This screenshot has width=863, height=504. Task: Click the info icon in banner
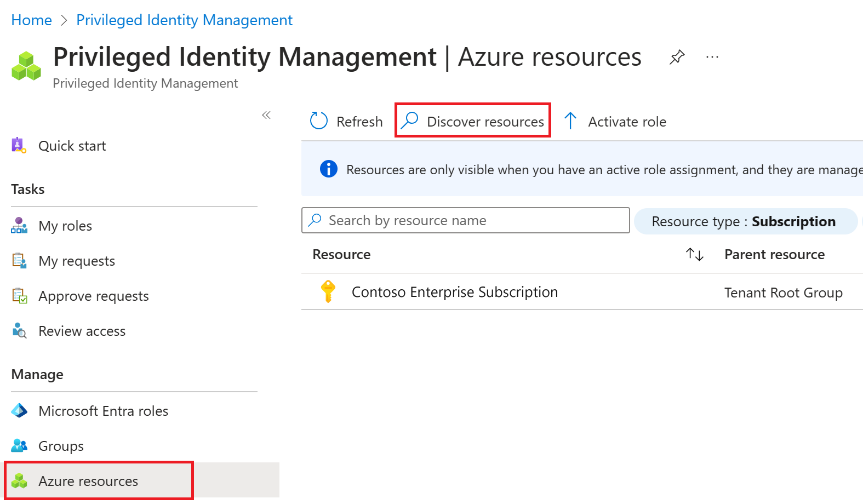329,169
